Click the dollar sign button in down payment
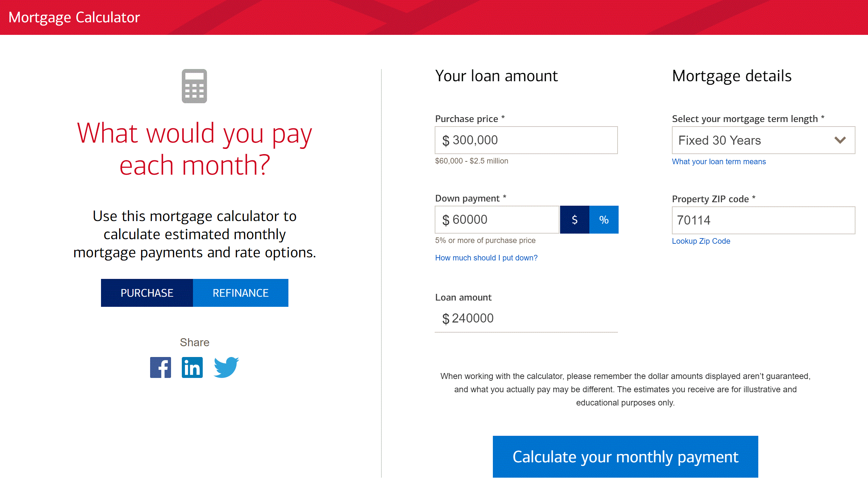Viewport: 868px width, 493px height. tap(574, 220)
